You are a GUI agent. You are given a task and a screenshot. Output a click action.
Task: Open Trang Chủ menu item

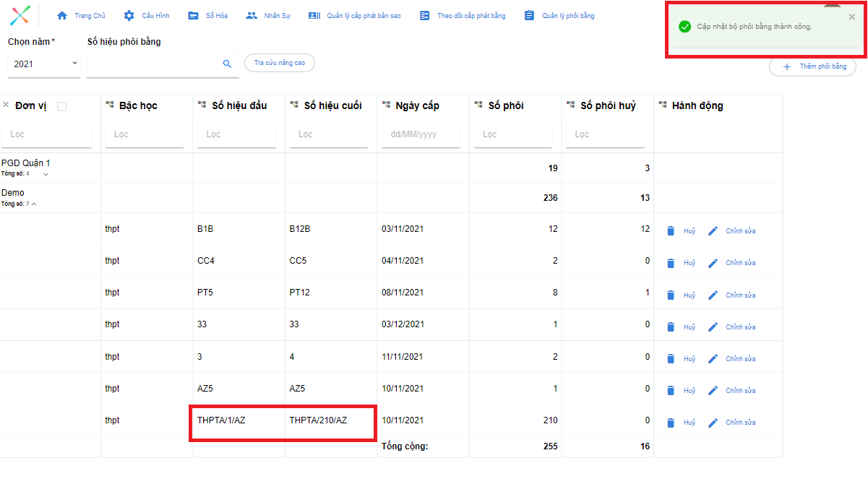coord(81,15)
